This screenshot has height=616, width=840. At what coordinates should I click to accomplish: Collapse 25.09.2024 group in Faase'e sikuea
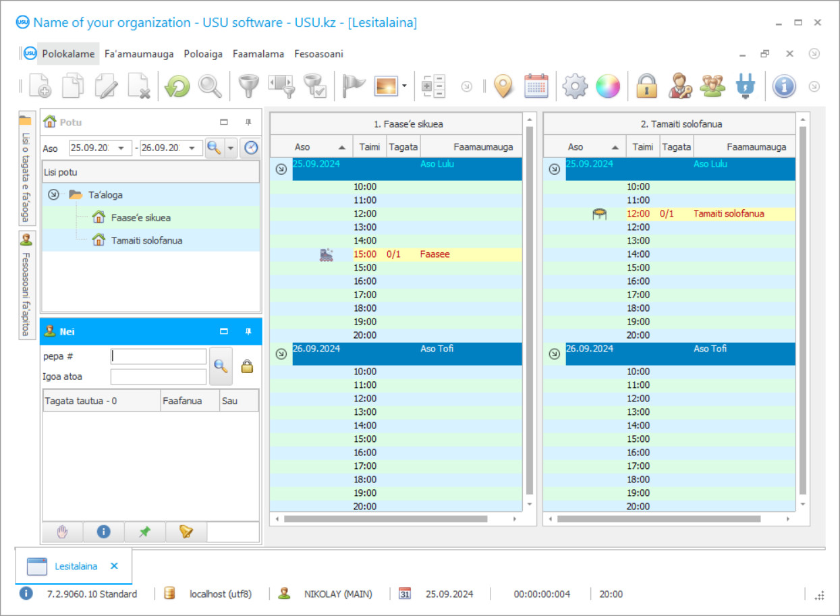(281, 169)
